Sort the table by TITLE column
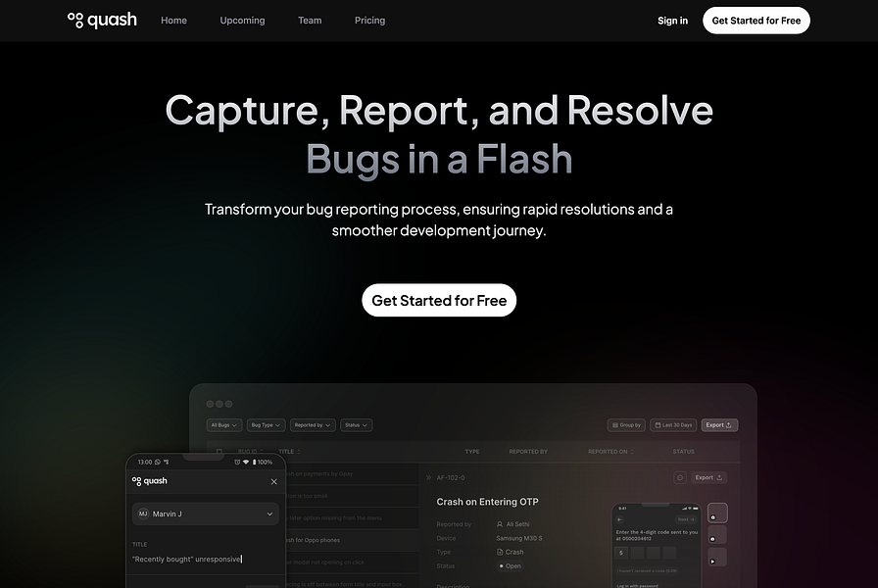 [289, 452]
